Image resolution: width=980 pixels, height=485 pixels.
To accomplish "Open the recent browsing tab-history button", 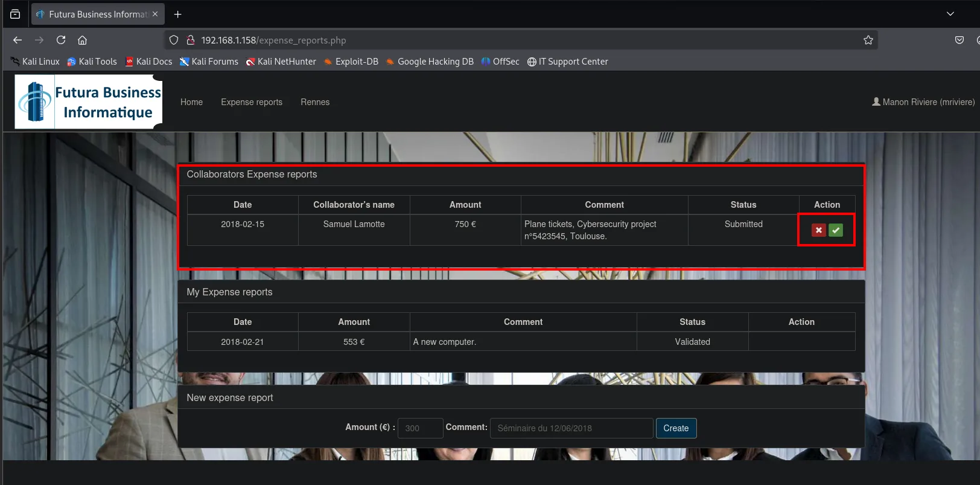I will tap(15, 14).
